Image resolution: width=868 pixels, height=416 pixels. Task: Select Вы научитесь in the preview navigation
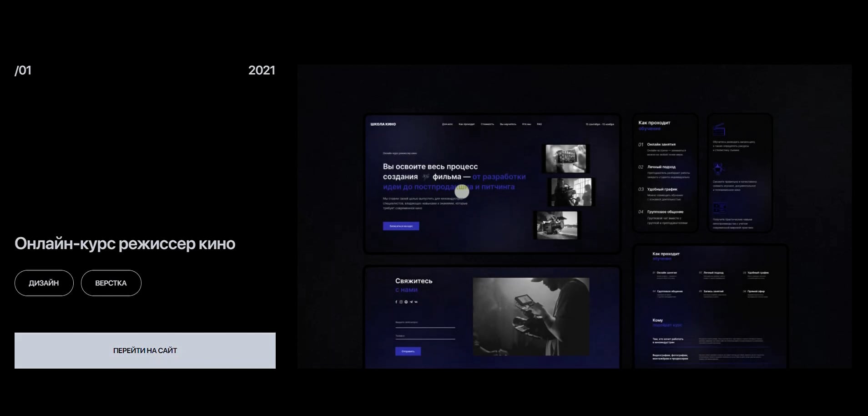point(508,124)
